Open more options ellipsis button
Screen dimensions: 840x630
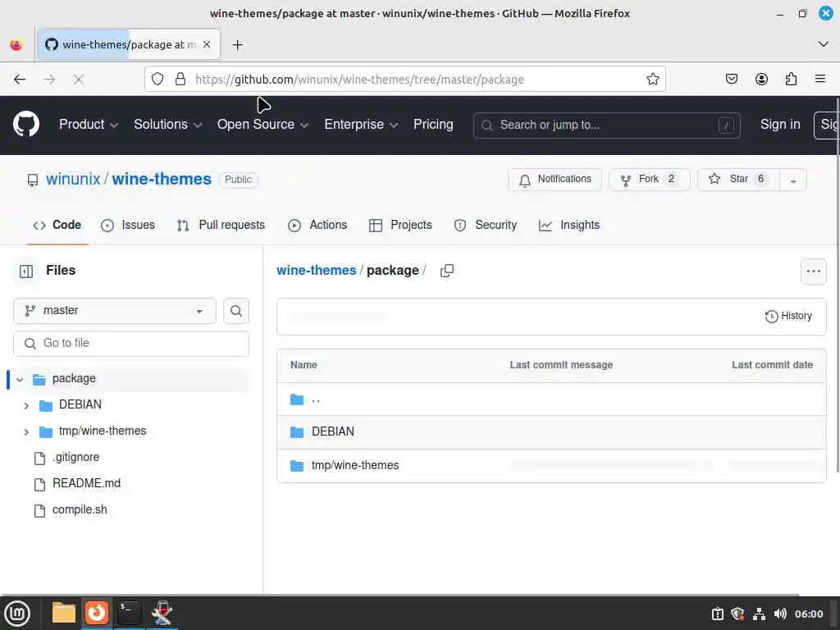pos(813,271)
